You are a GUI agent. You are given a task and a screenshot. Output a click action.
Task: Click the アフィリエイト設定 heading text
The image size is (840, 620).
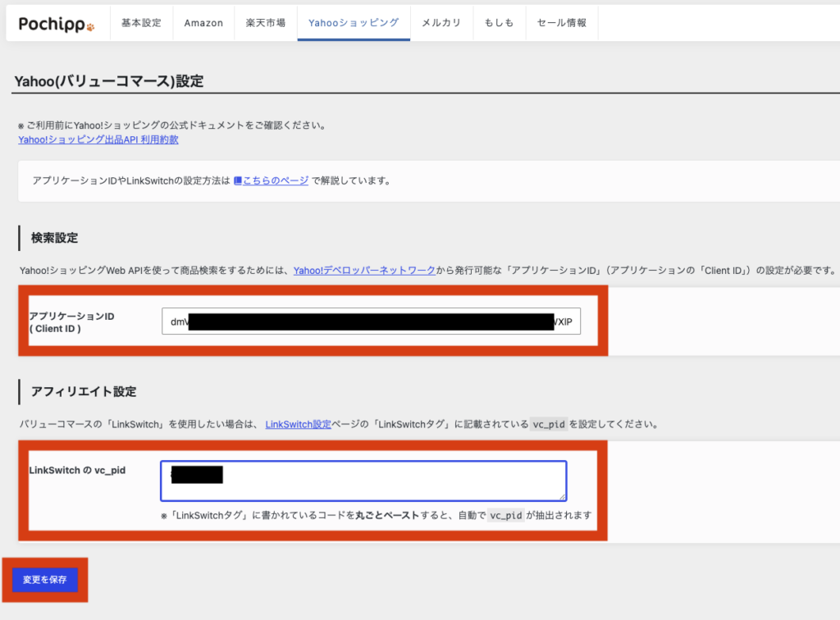coord(84,392)
